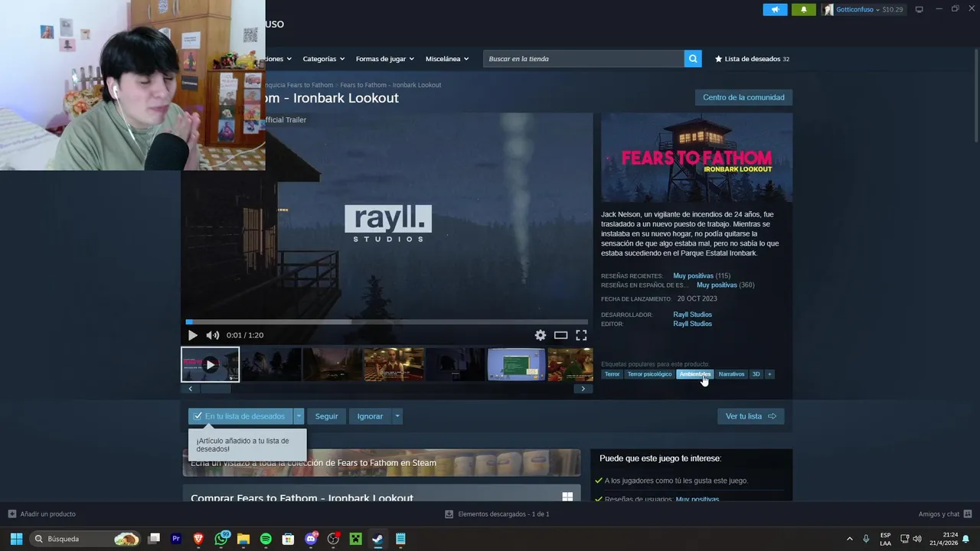Open the Ambientales tag
Viewport: 980px width, 551px height.
(695, 374)
